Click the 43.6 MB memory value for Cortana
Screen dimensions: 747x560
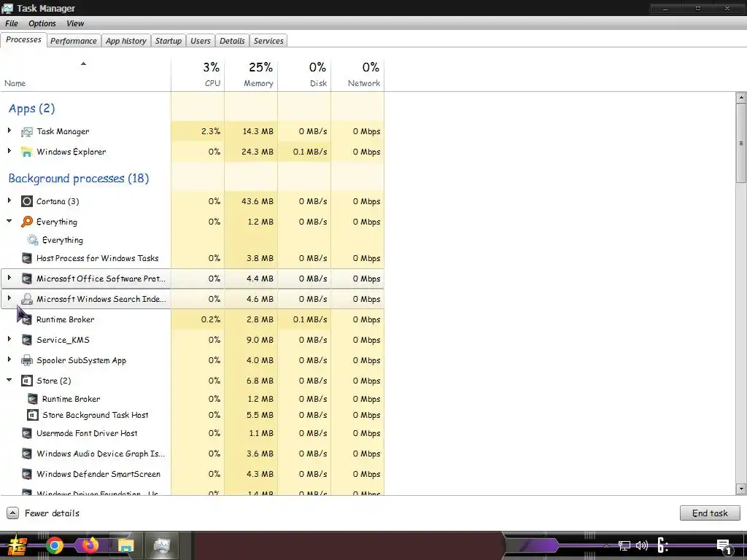[x=258, y=201]
